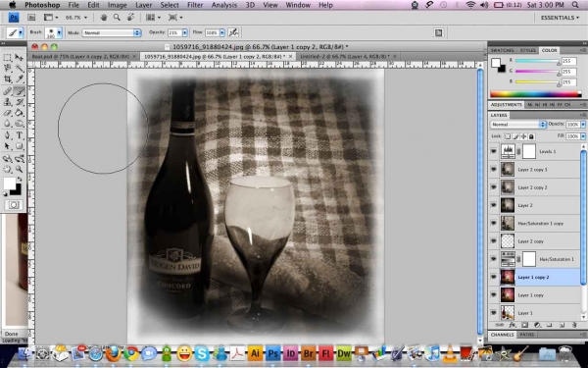This screenshot has height=368, width=588.
Task: Open the brush preset picker dropdown
Action: tap(59, 33)
